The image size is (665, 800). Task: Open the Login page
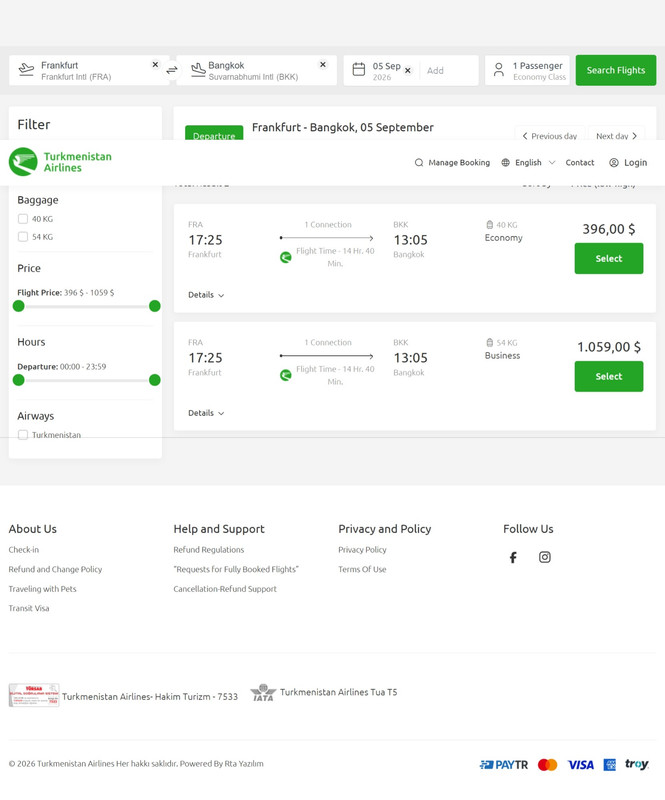(628, 163)
